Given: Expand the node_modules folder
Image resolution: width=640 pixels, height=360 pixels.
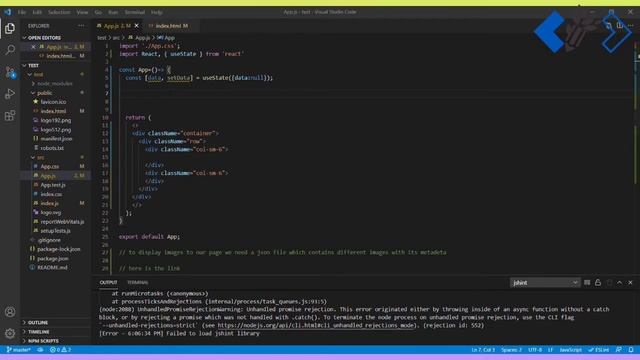Looking at the screenshot, I should pos(55,84).
